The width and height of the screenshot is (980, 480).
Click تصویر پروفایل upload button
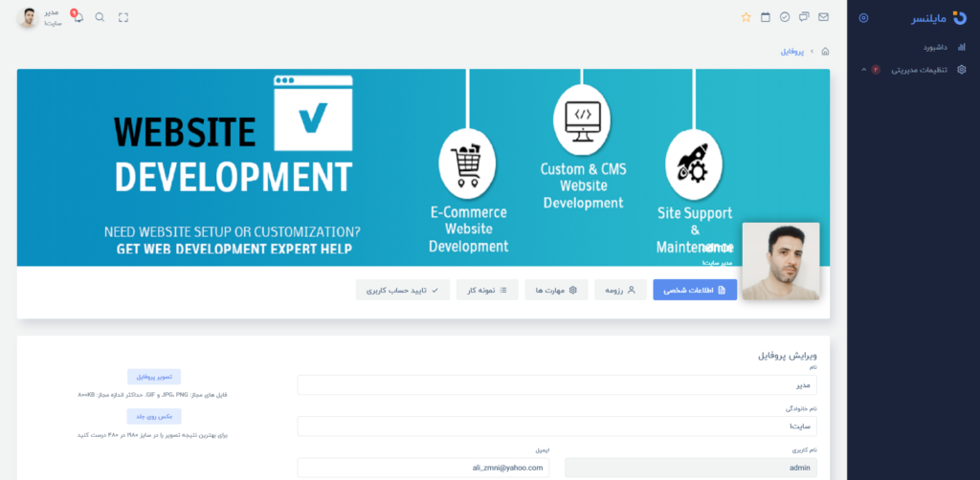[x=154, y=377]
